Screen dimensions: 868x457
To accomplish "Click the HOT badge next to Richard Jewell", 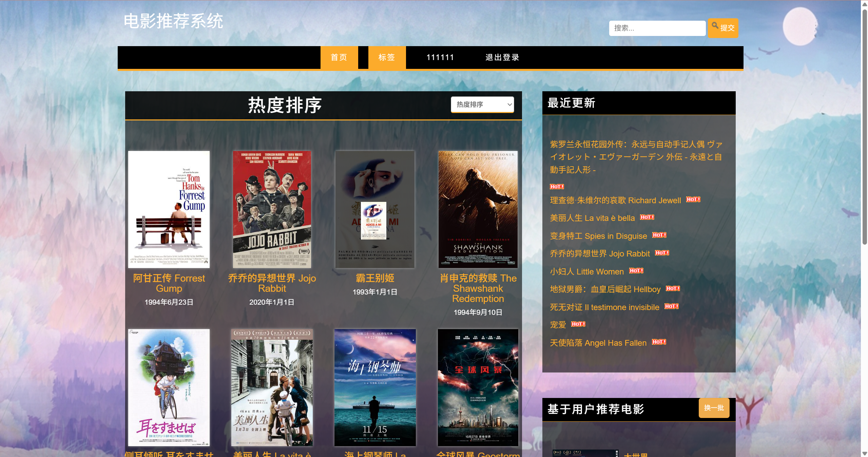I will [x=693, y=199].
